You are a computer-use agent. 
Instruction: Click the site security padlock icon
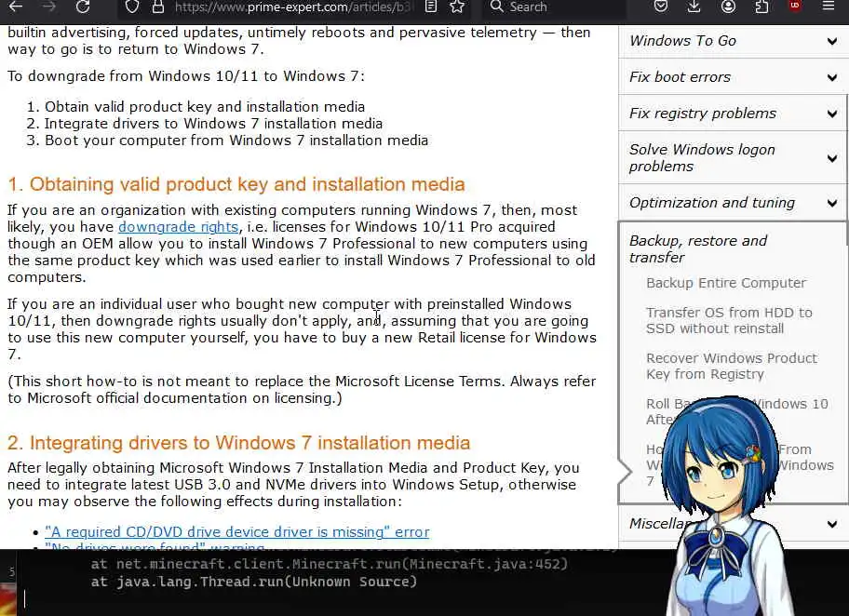(x=157, y=7)
